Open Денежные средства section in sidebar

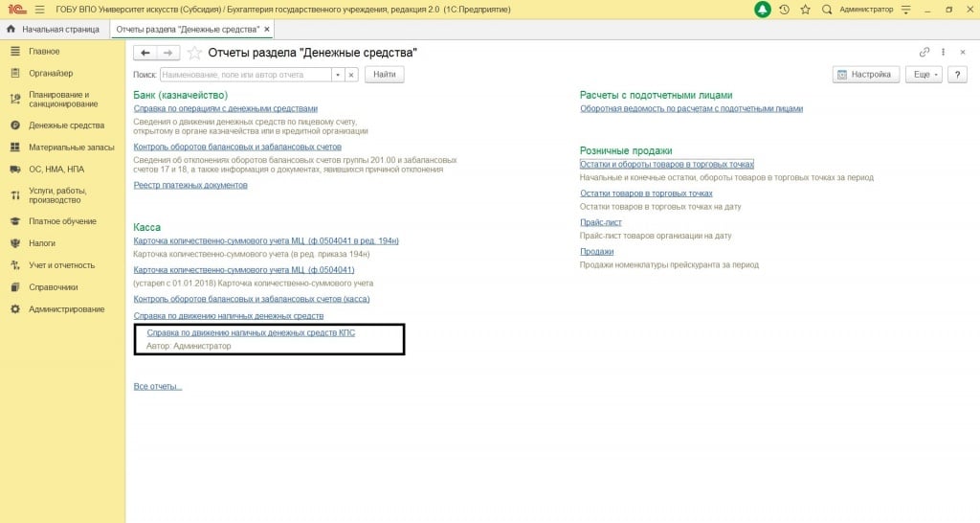66,125
